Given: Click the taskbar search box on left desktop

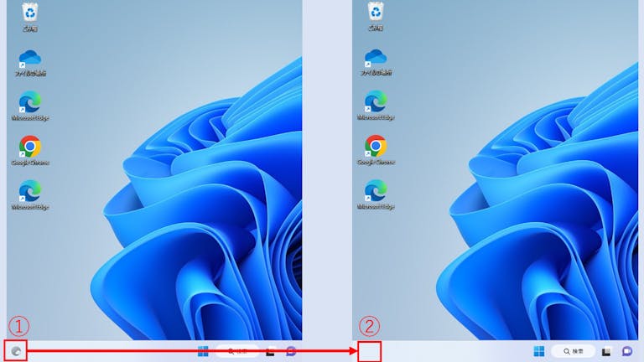Looking at the screenshot, I should (x=237, y=351).
